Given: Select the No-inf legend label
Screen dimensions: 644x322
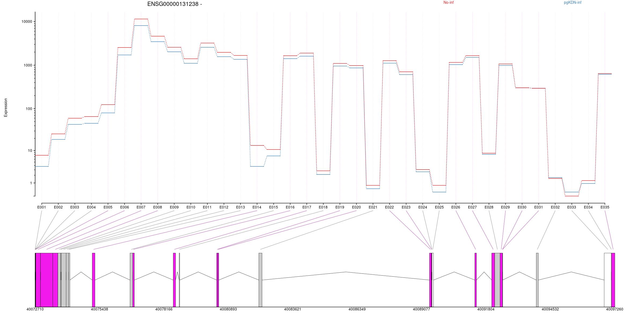Looking at the screenshot, I should click(448, 3).
